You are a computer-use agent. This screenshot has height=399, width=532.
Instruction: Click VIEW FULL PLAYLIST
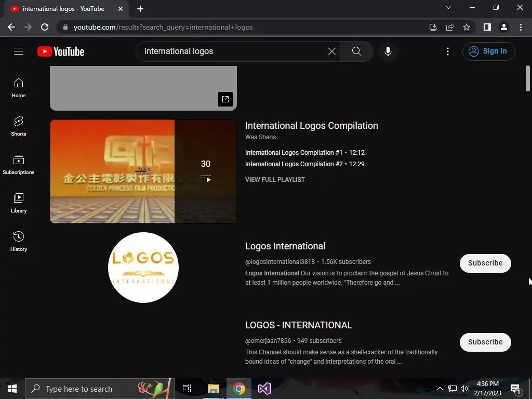[x=275, y=179]
